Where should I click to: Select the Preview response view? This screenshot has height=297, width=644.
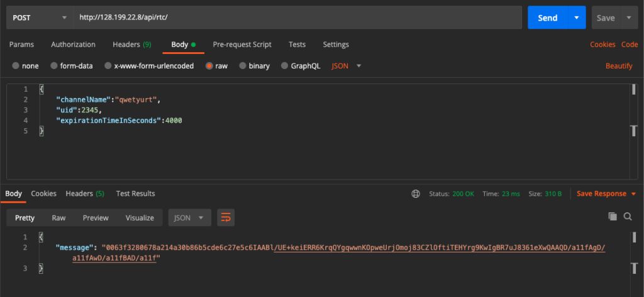(96, 218)
